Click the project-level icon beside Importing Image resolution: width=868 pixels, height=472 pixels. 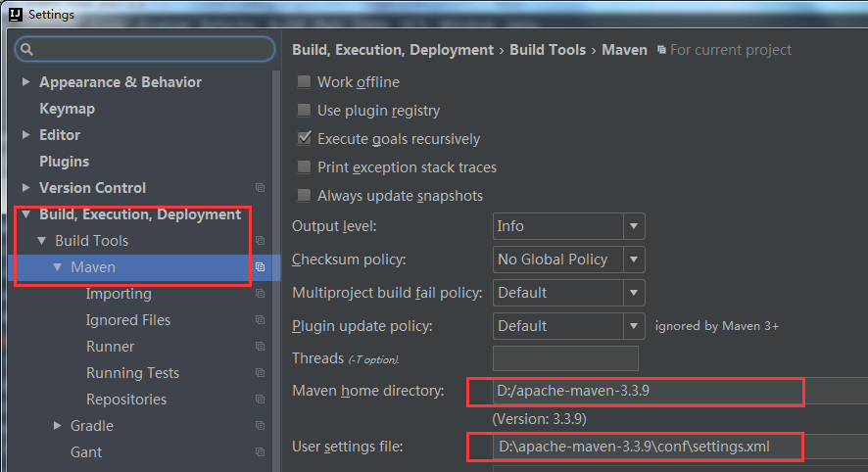coord(261,294)
